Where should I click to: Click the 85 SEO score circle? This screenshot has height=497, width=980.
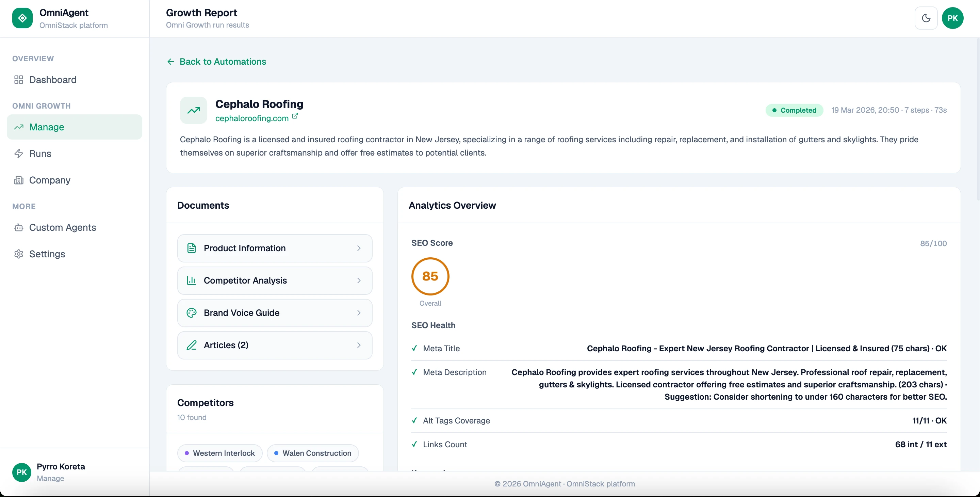pos(430,276)
